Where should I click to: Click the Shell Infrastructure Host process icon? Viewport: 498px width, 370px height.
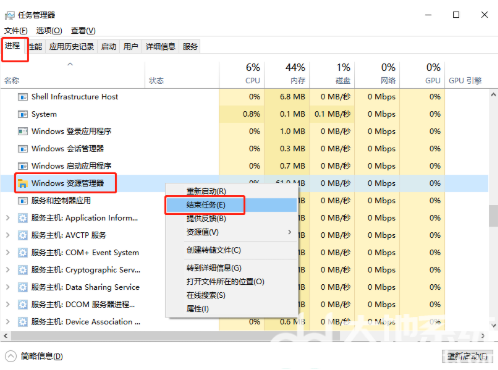[22, 97]
